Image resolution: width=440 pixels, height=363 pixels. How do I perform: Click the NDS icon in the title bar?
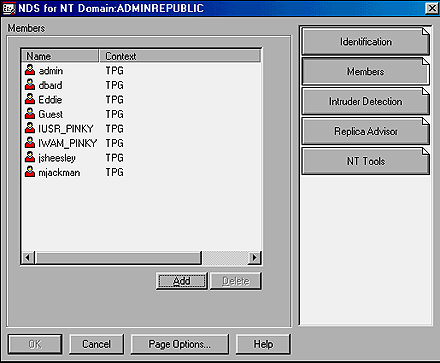point(8,8)
